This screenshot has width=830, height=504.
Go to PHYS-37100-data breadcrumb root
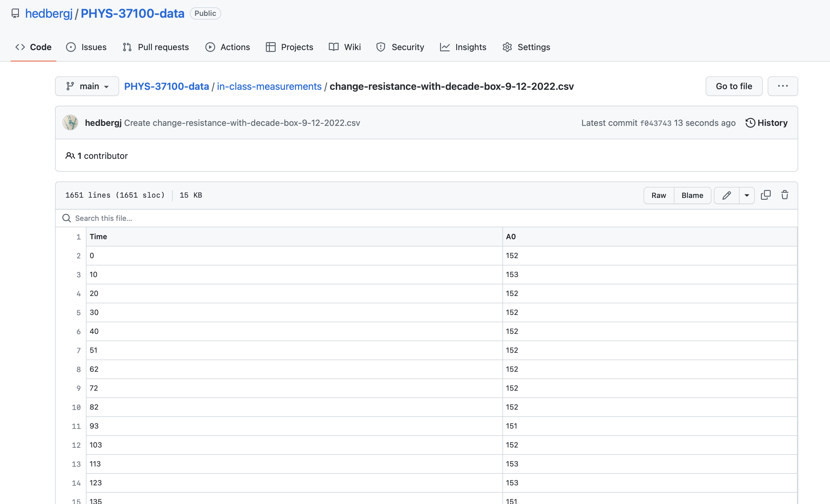click(167, 86)
